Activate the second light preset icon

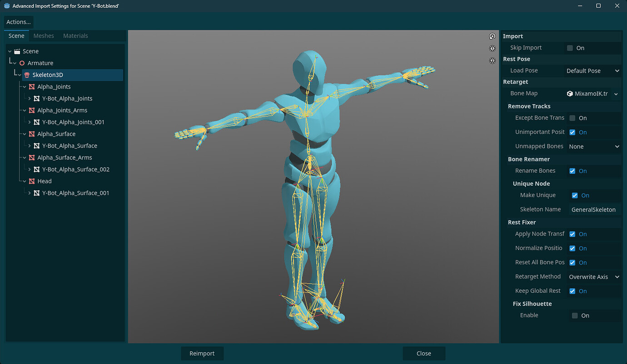point(493,60)
